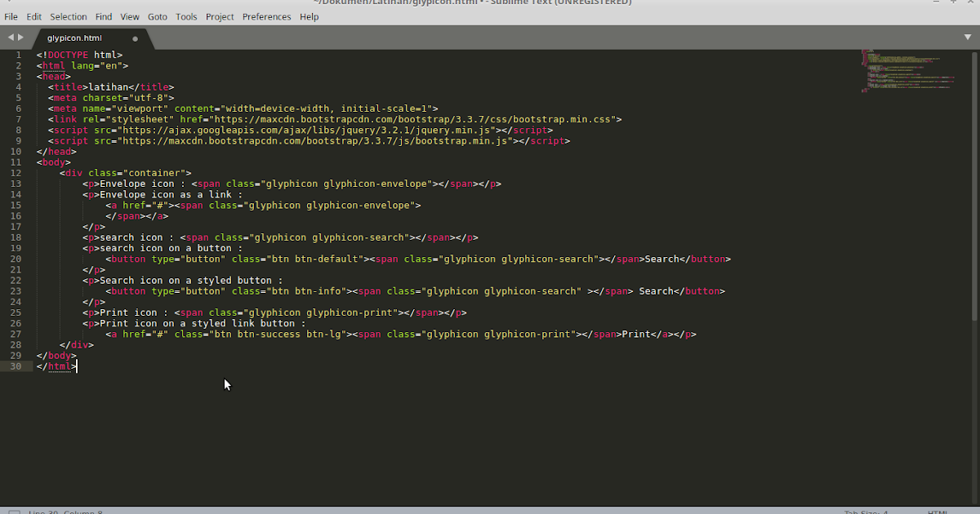
Task: Click line number 11 in the gutter
Action: (x=16, y=162)
